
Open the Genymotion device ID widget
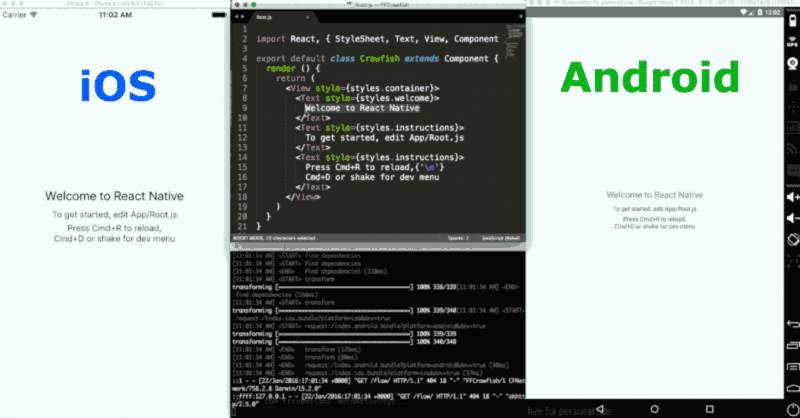[792, 128]
